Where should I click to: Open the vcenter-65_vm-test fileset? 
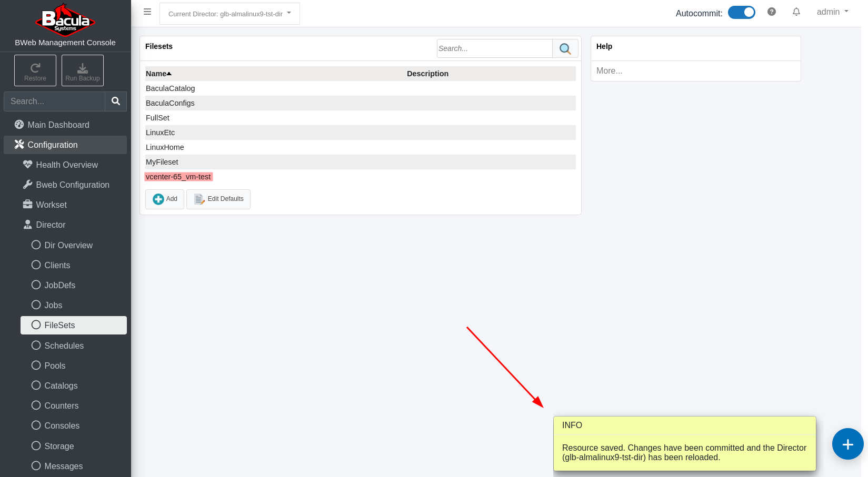pos(178,177)
